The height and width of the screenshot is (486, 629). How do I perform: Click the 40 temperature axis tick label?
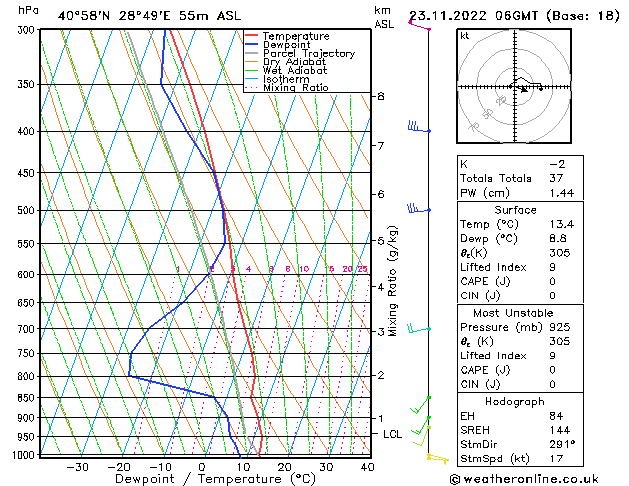click(x=367, y=467)
